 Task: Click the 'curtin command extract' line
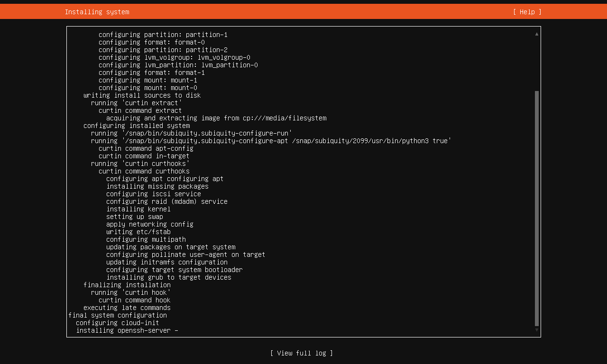point(140,110)
